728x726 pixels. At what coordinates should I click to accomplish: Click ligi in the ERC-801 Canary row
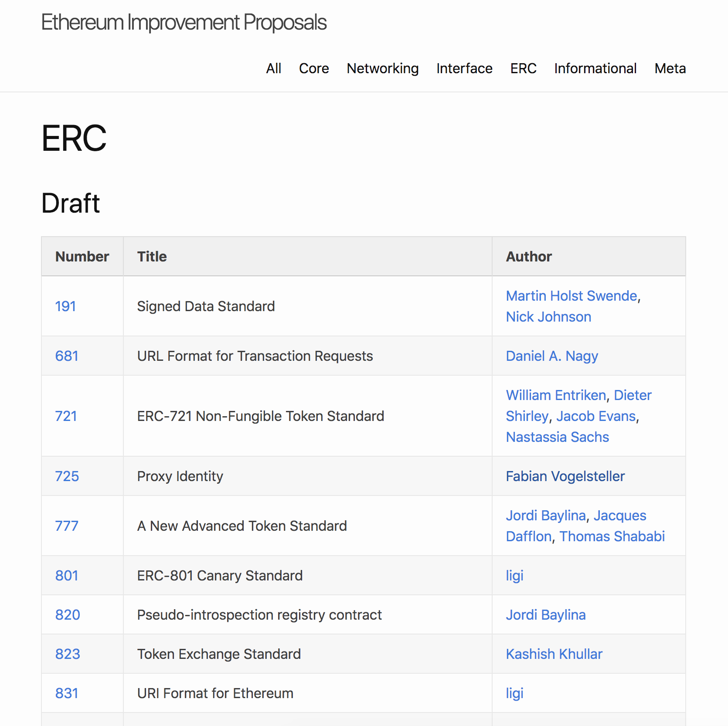[514, 576]
